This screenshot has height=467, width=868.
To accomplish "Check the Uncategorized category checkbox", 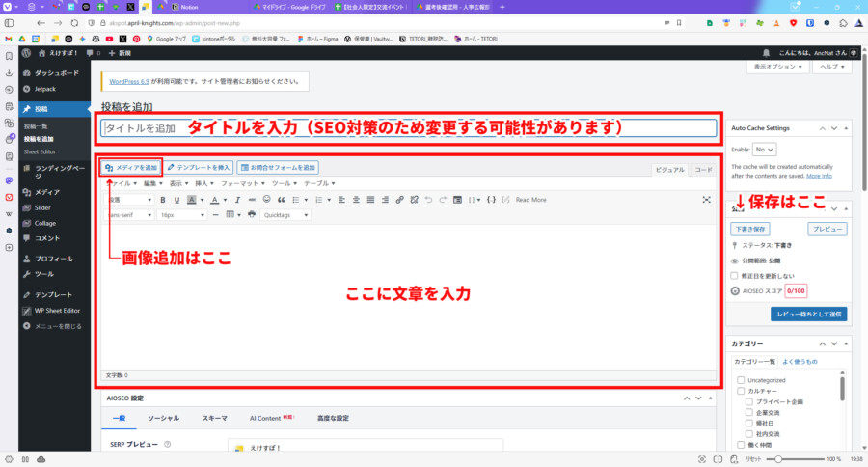I will tap(741, 380).
